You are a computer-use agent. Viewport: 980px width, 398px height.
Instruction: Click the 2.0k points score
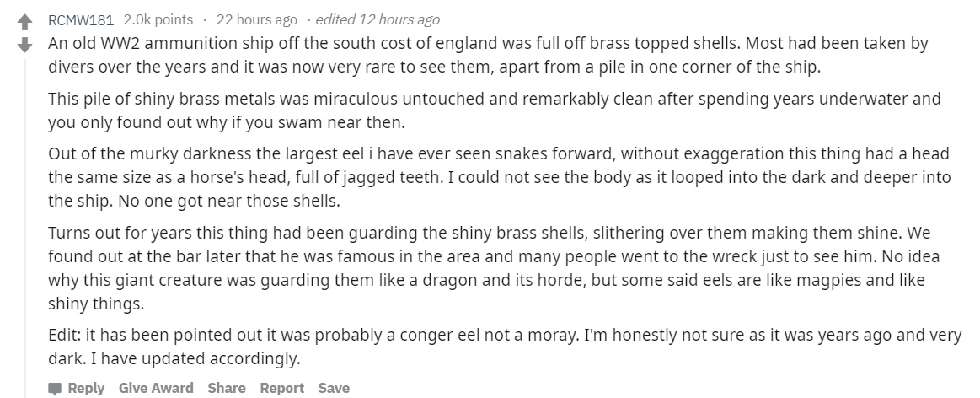158,20
